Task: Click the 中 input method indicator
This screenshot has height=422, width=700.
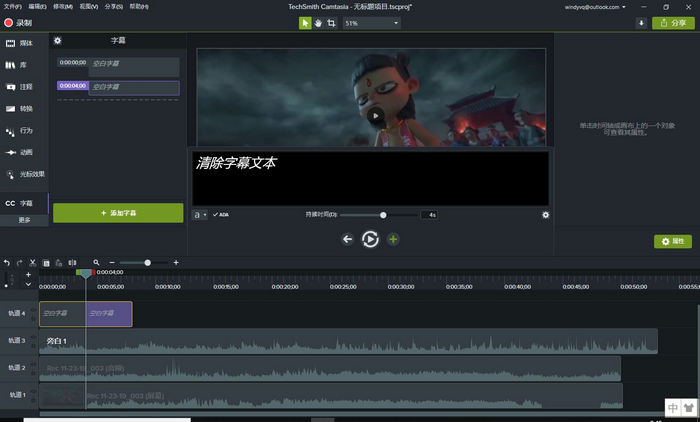Action: pyautogui.click(x=673, y=408)
